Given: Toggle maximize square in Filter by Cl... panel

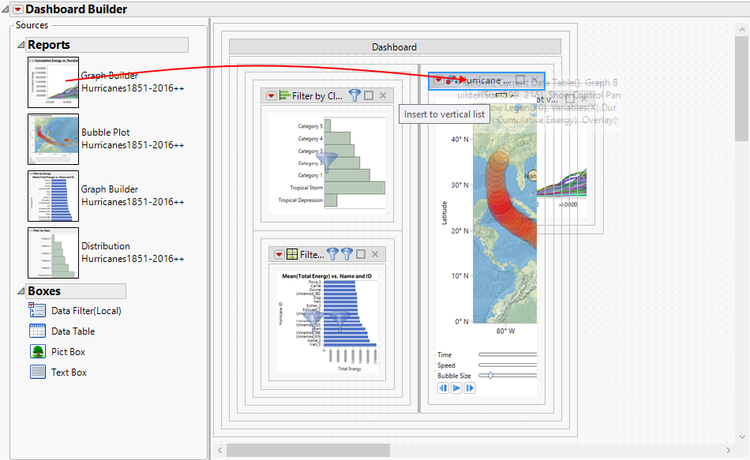Looking at the screenshot, I should point(369,96).
